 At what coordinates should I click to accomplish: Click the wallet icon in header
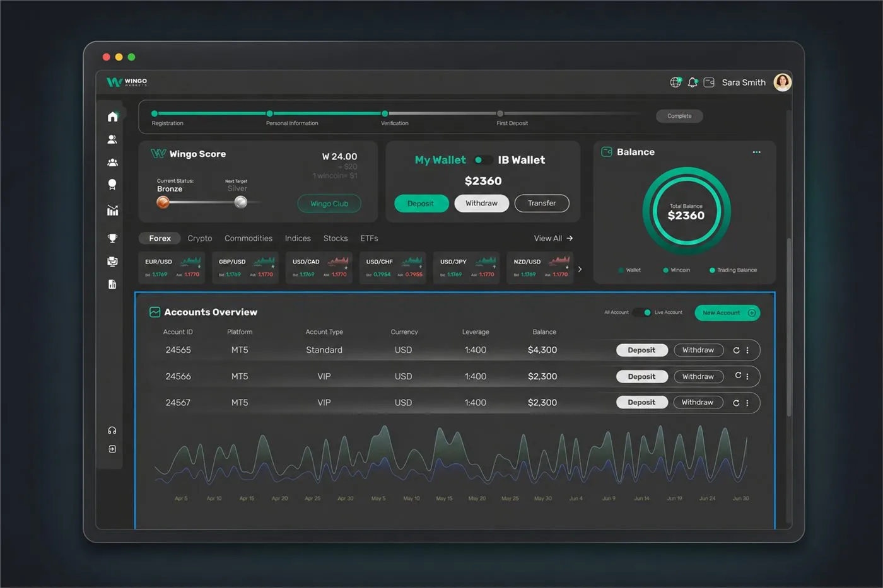(x=709, y=82)
